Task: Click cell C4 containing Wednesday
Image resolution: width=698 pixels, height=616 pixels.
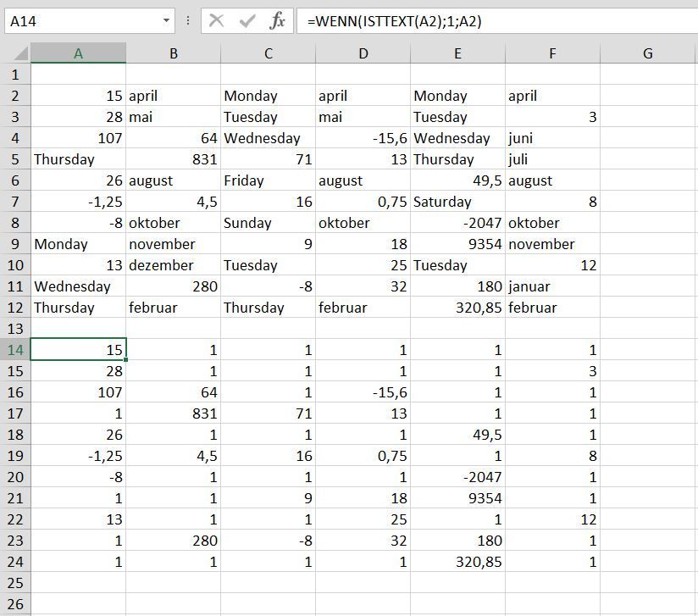Action: 268,138
